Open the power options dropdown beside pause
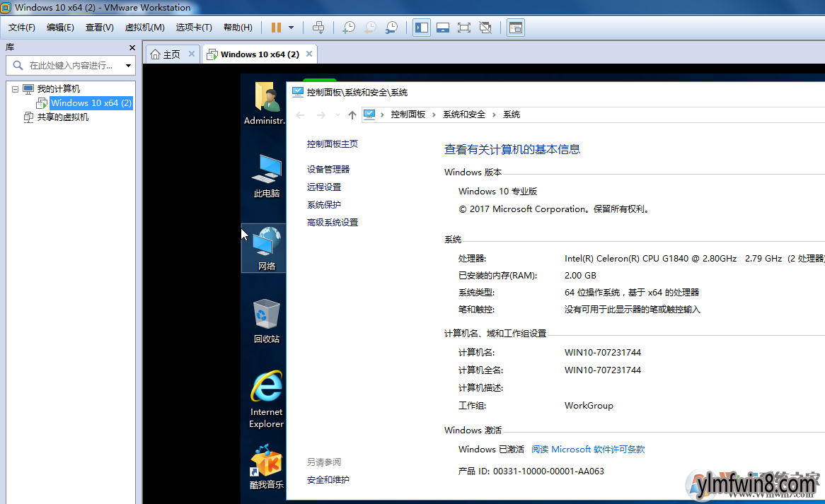 click(x=291, y=28)
